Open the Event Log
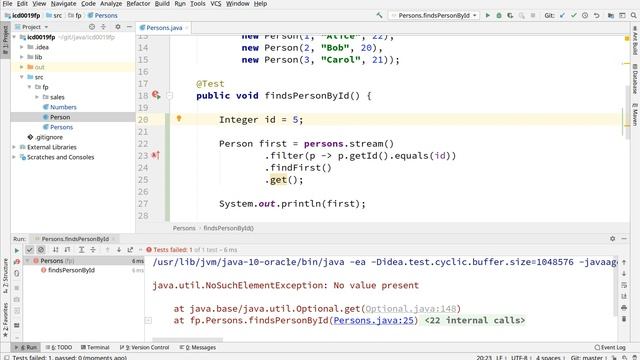 (x=610, y=347)
